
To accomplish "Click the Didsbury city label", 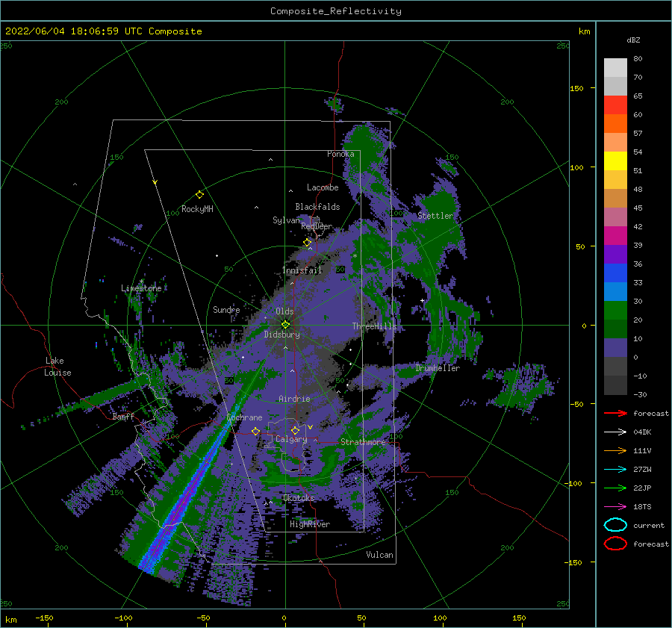I will point(282,335).
